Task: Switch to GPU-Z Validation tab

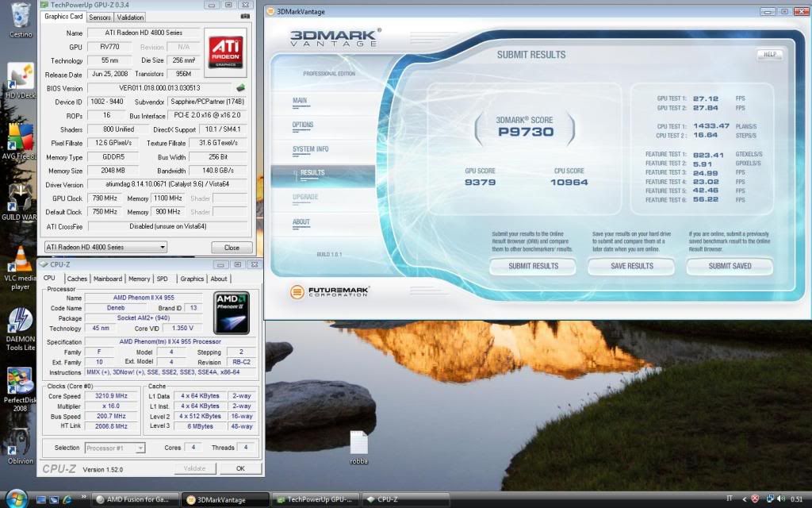Action: coord(130,17)
